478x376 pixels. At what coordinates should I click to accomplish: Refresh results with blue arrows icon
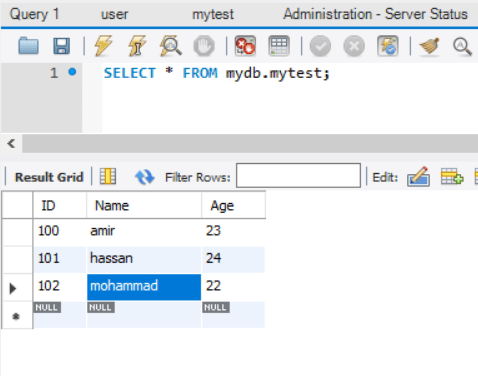[144, 177]
